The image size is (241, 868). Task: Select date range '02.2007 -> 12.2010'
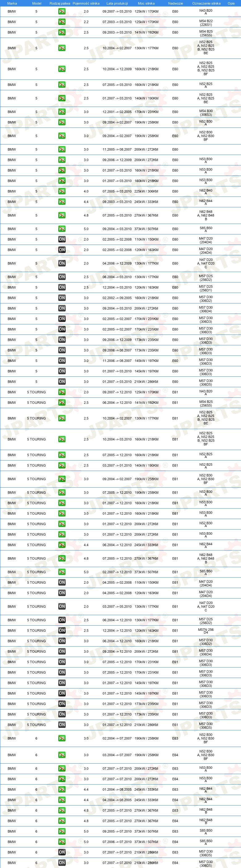coord(117,572)
